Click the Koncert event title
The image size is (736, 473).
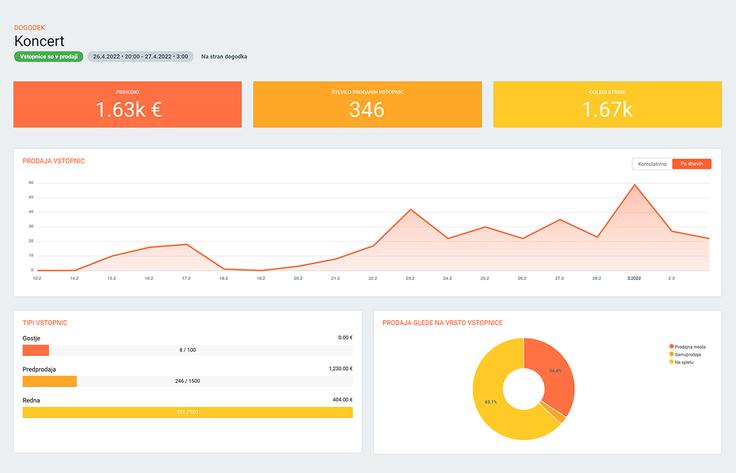pyautogui.click(x=40, y=41)
